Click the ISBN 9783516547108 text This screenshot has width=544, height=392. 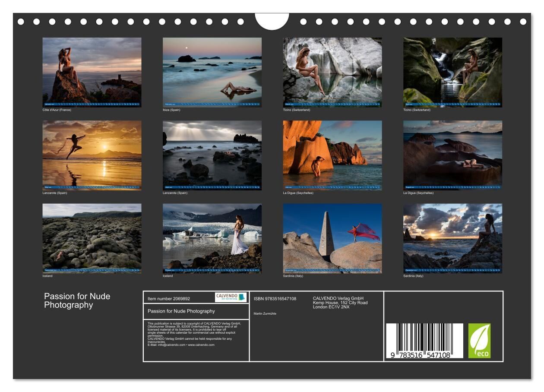(x=275, y=299)
